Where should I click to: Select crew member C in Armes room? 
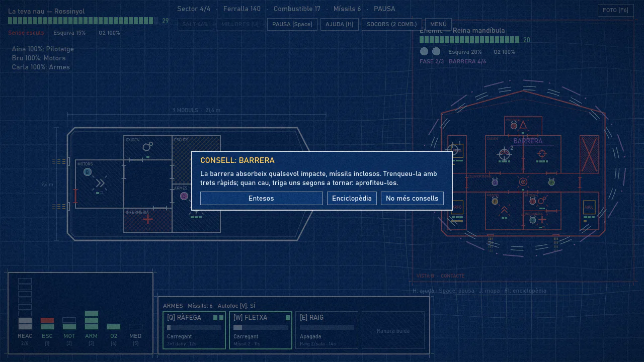point(184,196)
